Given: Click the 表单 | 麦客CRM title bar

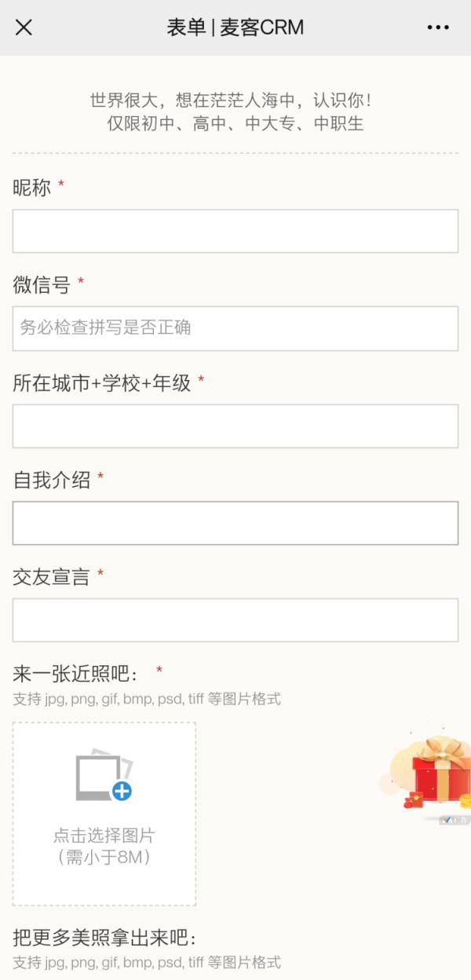Looking at the screenshot, I should pyautogui.click(x=235, y=27).
